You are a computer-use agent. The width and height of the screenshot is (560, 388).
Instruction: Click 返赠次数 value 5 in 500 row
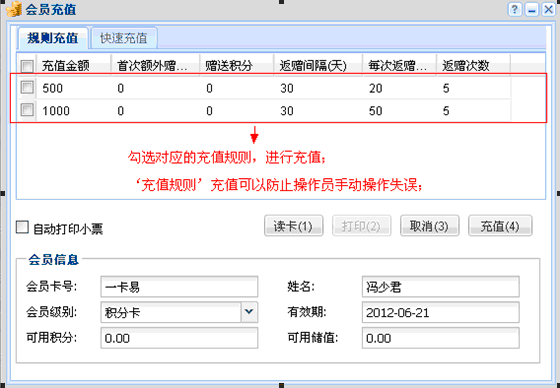(446, 88)
